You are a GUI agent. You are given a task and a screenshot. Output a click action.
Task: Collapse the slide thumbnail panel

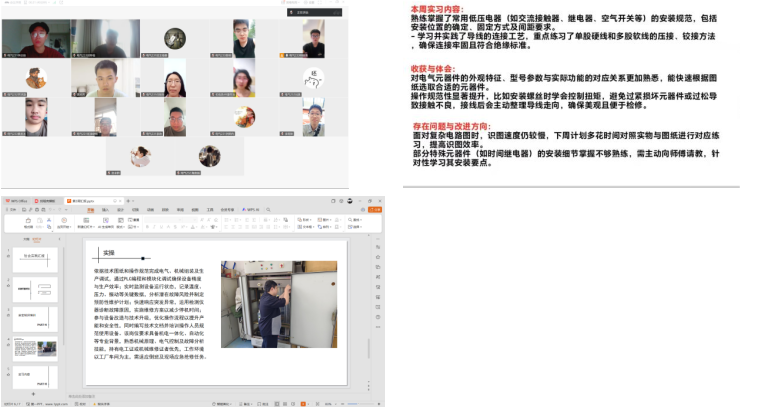[x=60, y=240]
